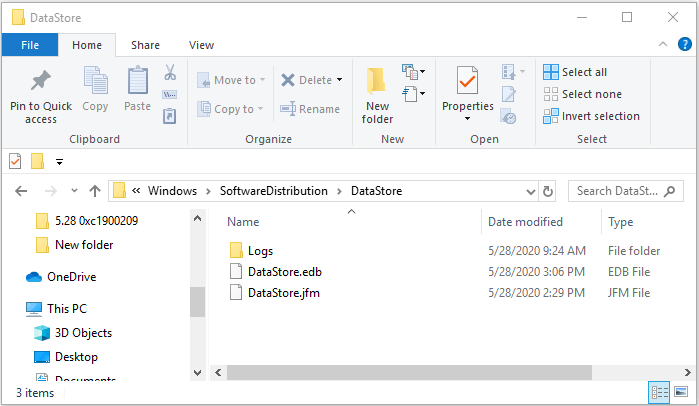Click Select none button
The image size is (699, 406).
pos(583,94)
